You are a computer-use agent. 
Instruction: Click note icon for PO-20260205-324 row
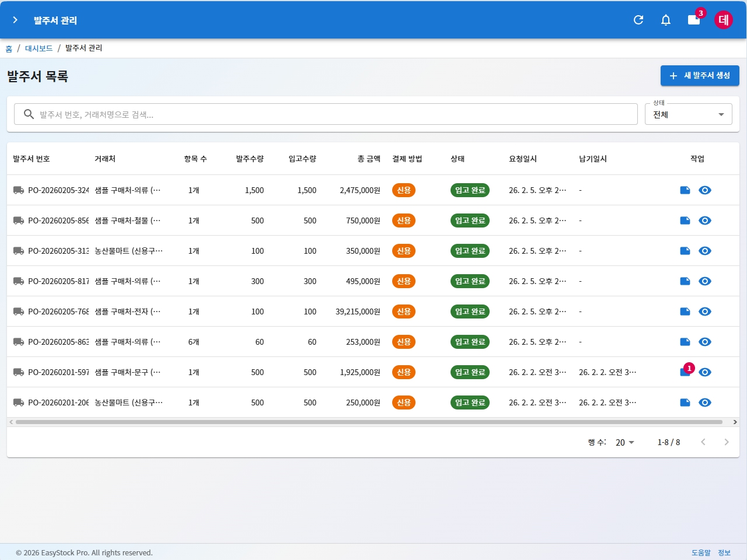pos(685,190)
